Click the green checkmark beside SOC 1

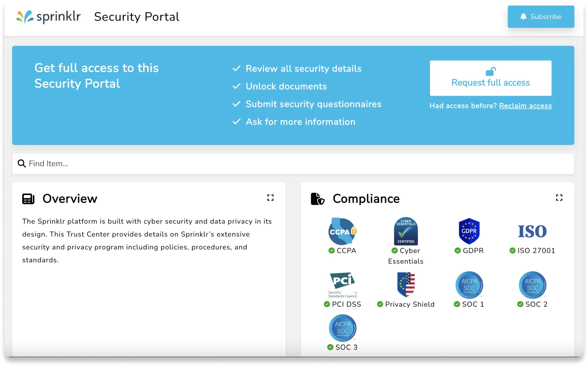457,304
